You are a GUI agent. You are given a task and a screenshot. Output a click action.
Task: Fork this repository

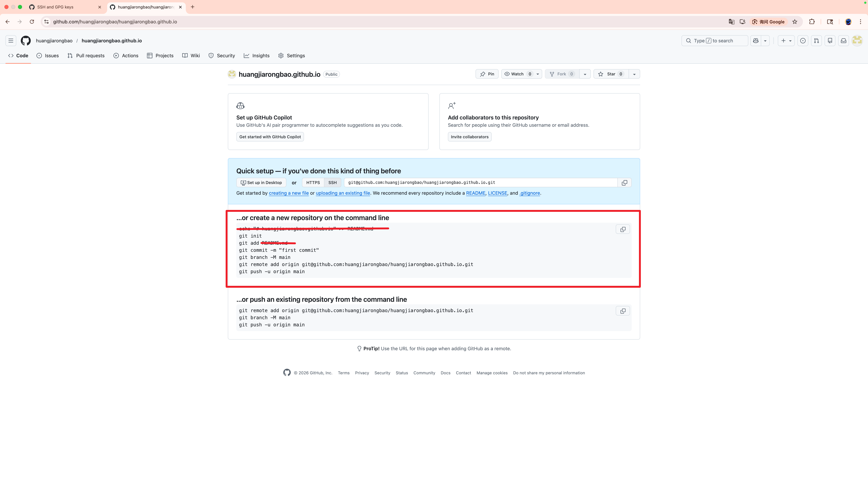tap(562, 74)
